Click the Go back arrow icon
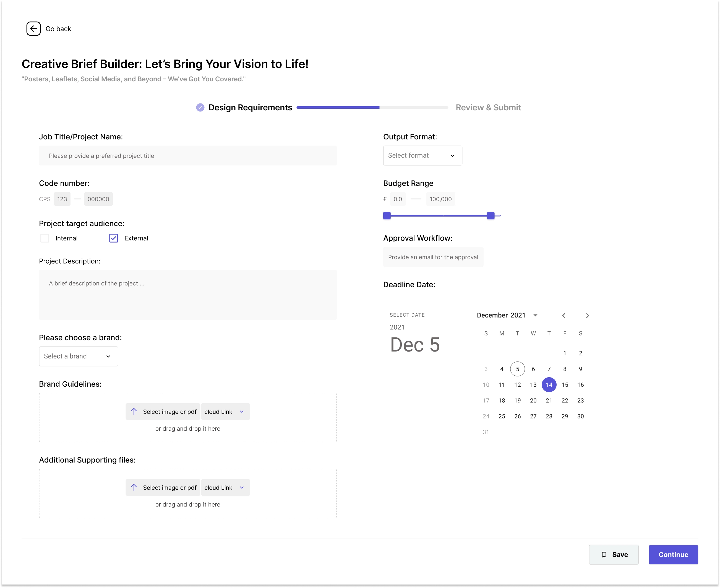Image resolution: width=720 pixels, height=588 pixels. tap(33, 28)
